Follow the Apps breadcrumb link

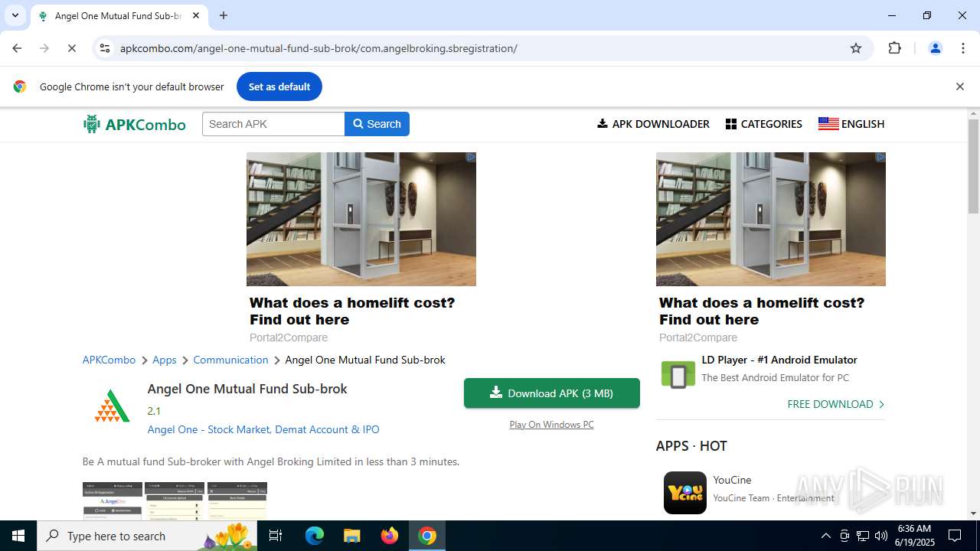tap(165, 360)
